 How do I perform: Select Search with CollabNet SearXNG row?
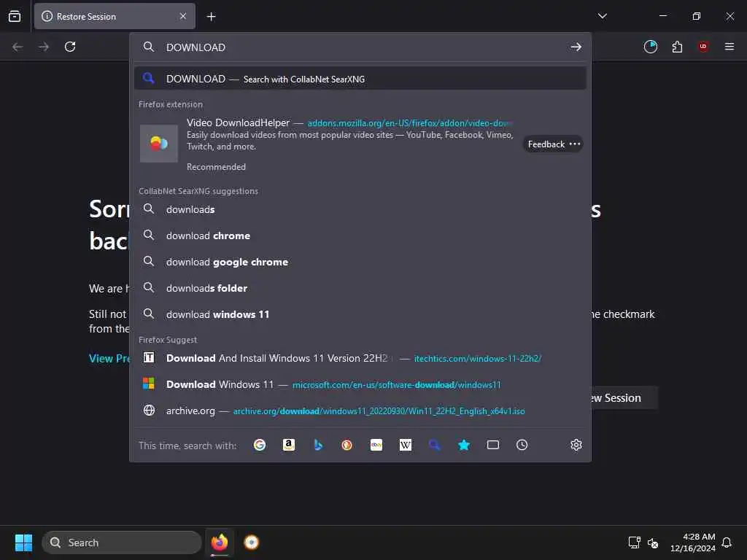[x=360, y=79]
